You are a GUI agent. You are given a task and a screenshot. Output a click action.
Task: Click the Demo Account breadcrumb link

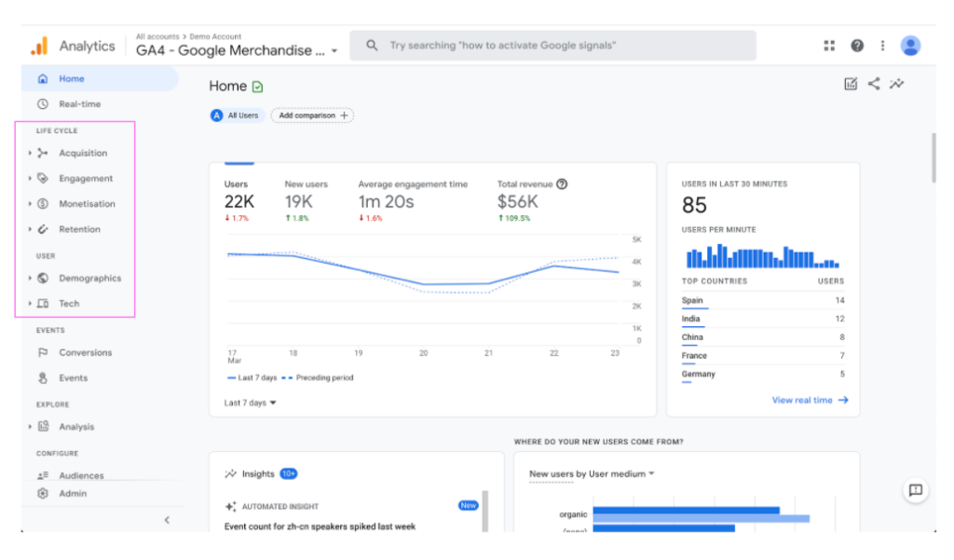[215, 36]
